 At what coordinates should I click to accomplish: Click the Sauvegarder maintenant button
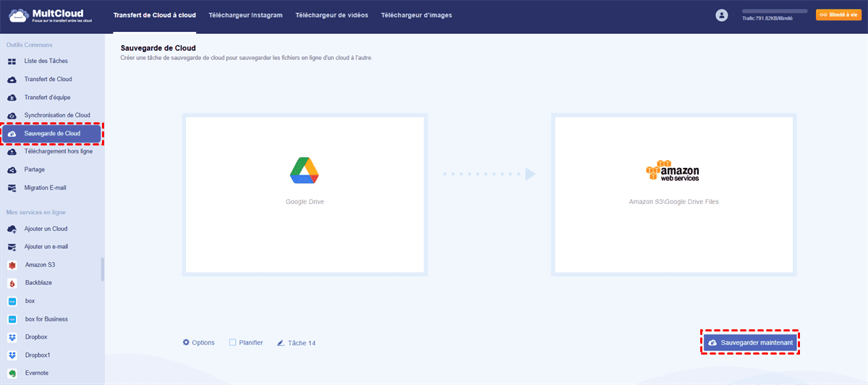[x=751, y=342]
